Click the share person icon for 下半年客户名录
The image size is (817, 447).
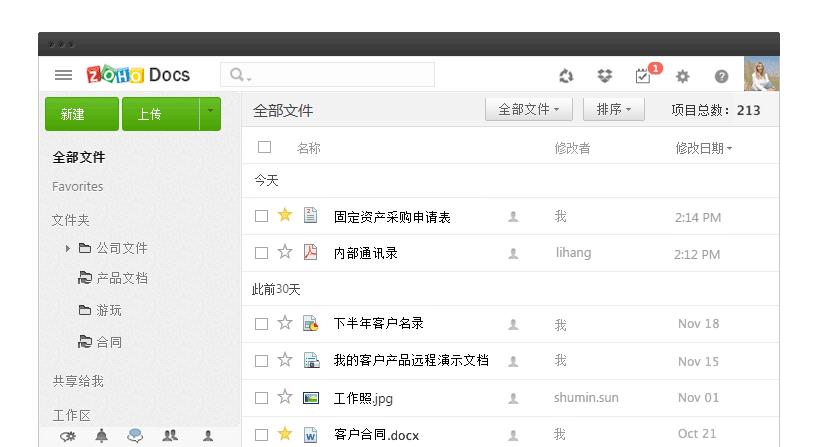pyautogui.click(x=513, y=325)
